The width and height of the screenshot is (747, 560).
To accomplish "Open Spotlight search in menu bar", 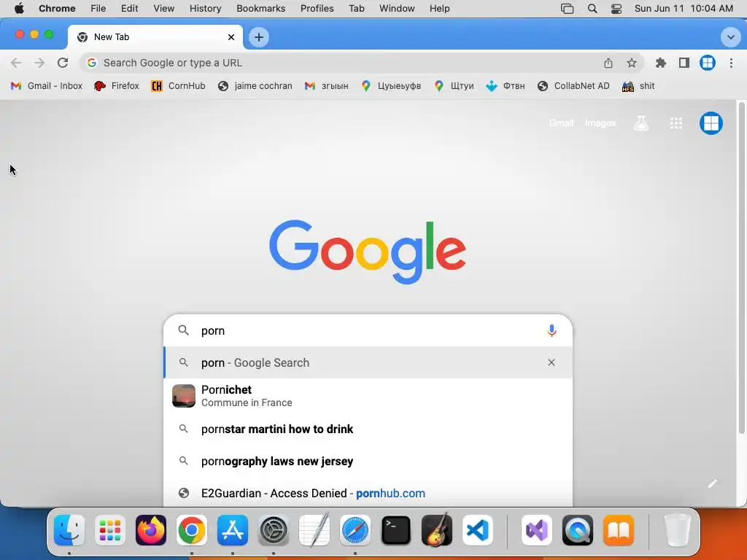I will [592, 9].
